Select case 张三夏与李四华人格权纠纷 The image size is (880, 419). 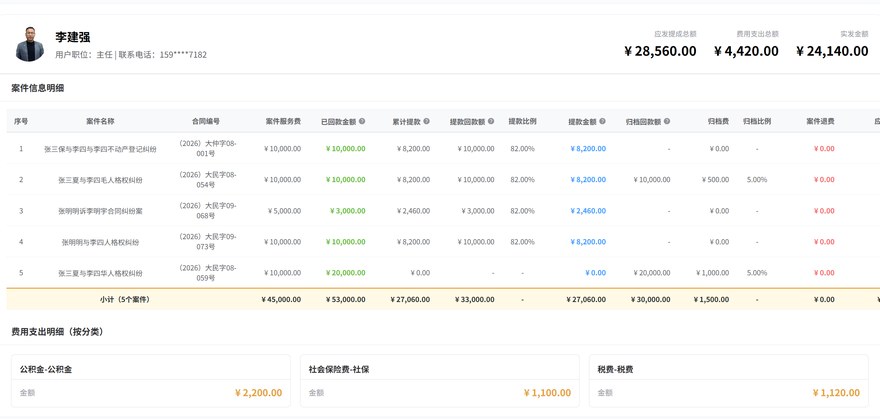pos(100,273)
